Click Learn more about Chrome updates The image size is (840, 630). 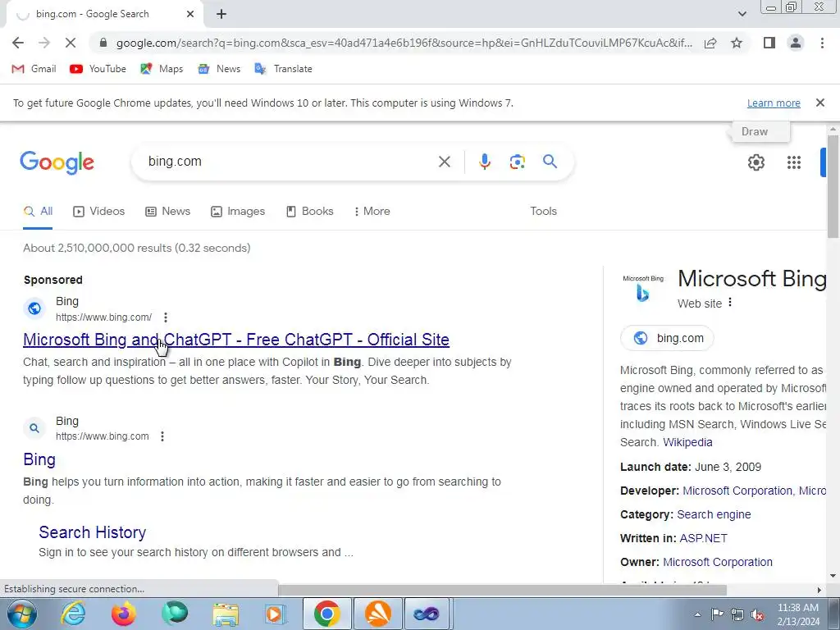tap(774, 103)
